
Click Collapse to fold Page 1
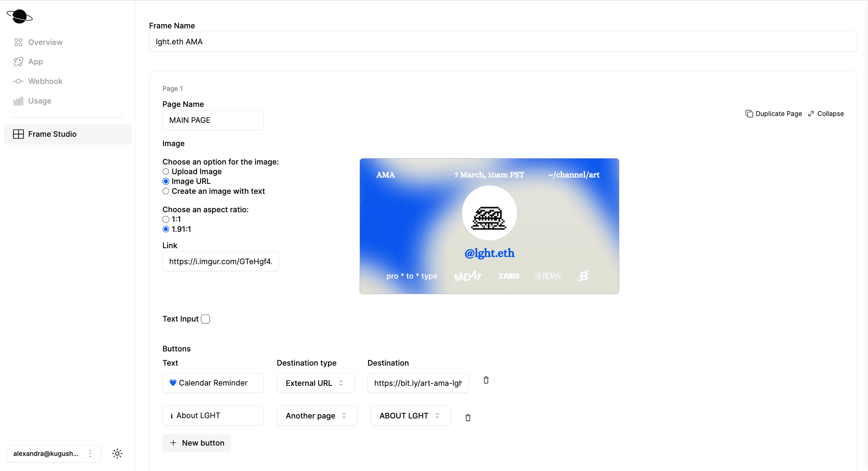[x=826, y=114]
